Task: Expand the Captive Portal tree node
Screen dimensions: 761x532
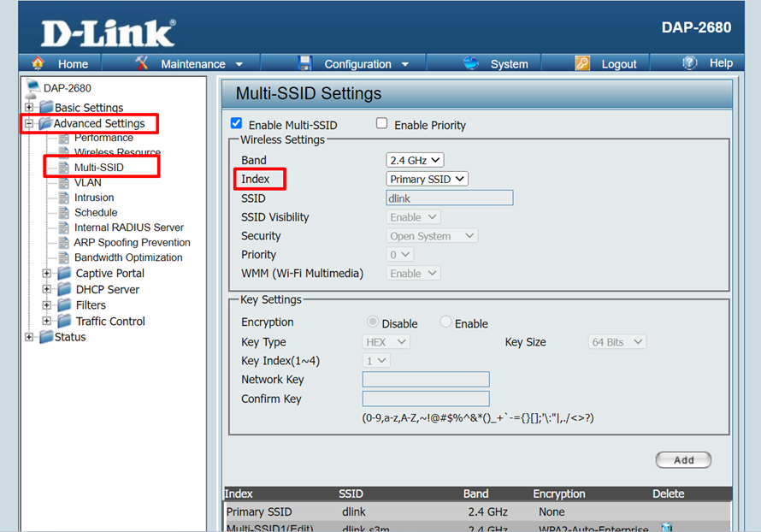Action: pyautogui.click(x=46, y=274)
